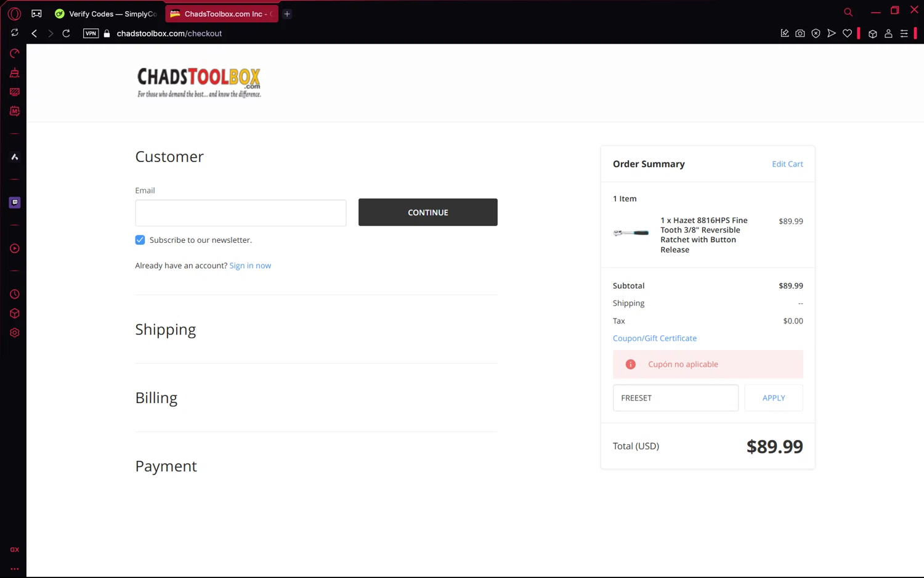Open Settings gear in the sidebar

pyautogui.click(x=15, y=333)
